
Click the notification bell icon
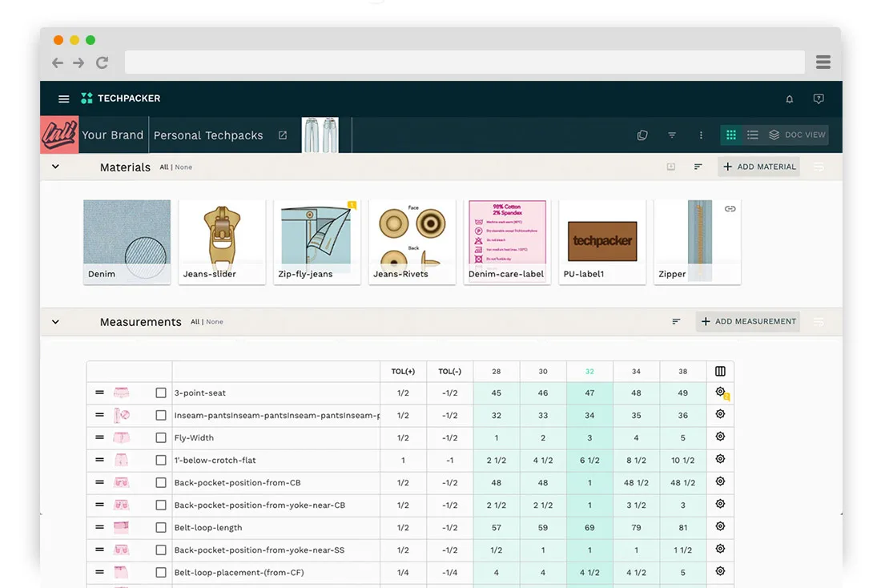click(x=789, y=99)
